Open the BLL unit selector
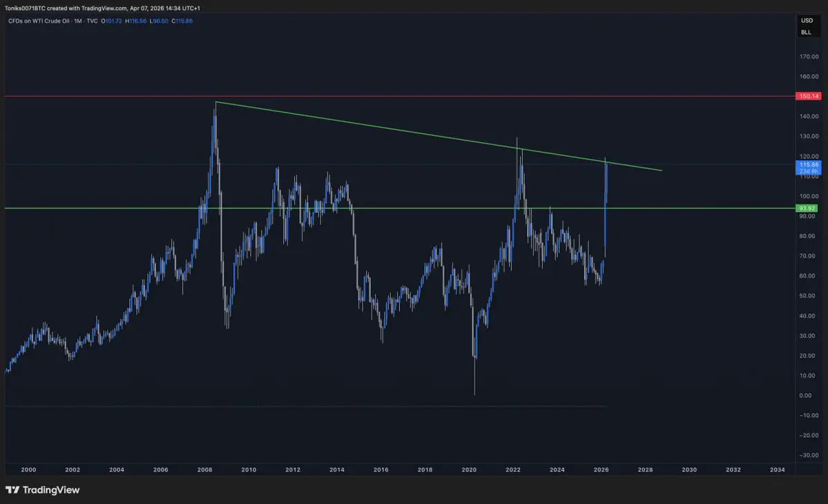 [x=806, y=32]
